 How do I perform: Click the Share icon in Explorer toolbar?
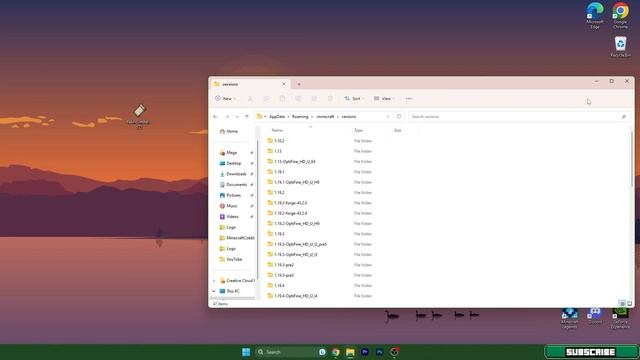[314, 99]
